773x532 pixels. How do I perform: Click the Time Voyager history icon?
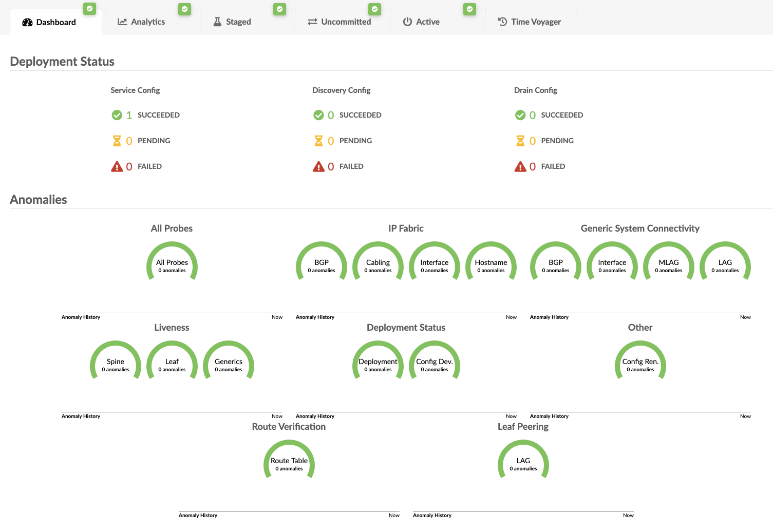502,22
